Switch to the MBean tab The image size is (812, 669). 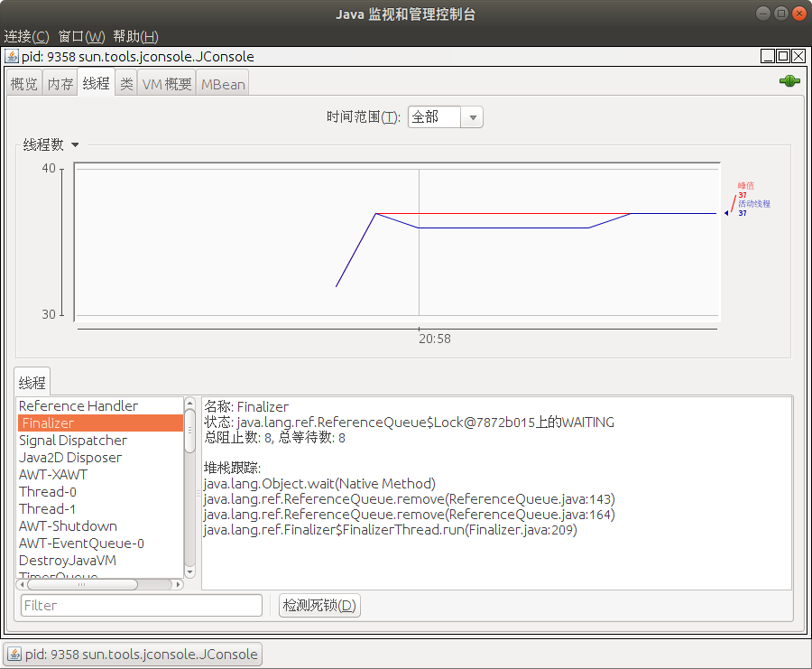click(x=223, y=83)
